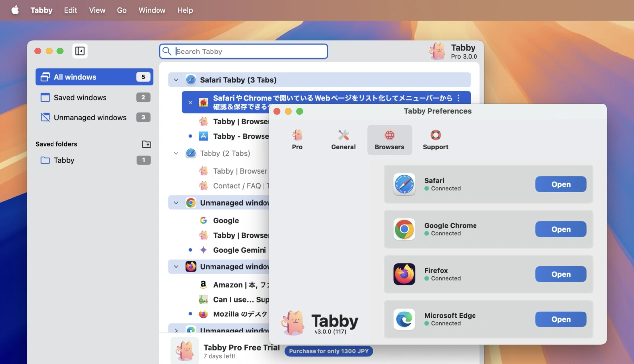
Task: Click the Microsoft Edge icon in Preferences
Action: 404,319
